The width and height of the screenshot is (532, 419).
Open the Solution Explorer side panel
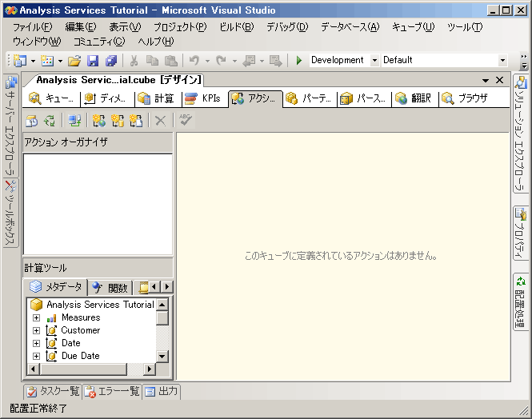pyautogui.click(x=521, y=134)
